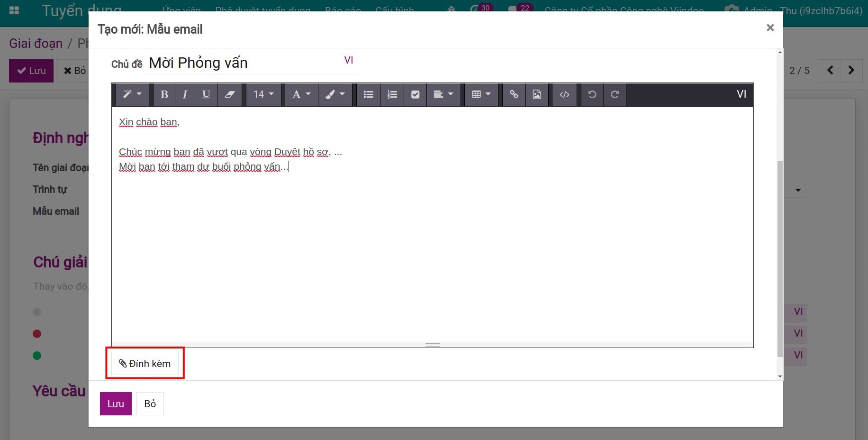Insert a hyperlink into the email body

point(514,94)
